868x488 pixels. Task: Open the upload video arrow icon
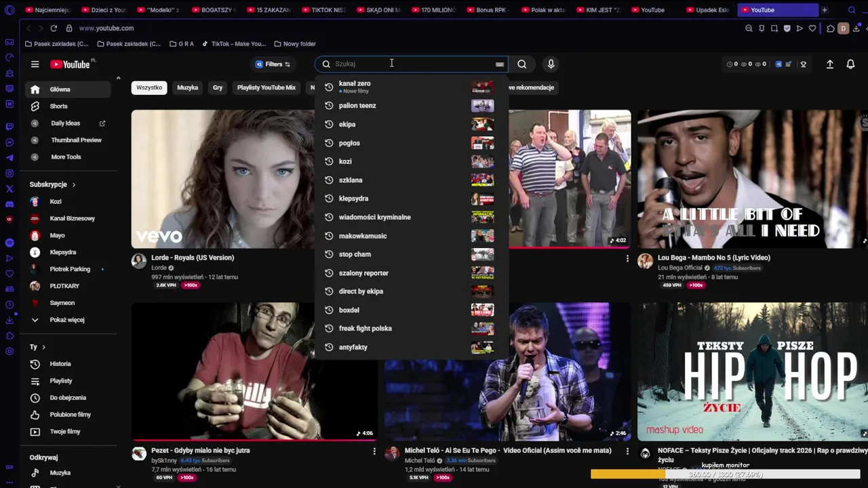(x=829, y=64)
